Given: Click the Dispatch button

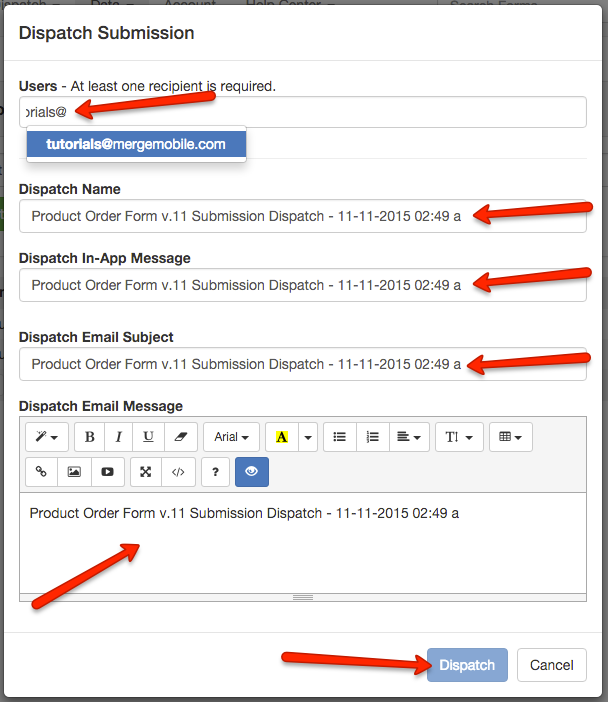Looking at the screenshot, I should [x=467, y=665].
